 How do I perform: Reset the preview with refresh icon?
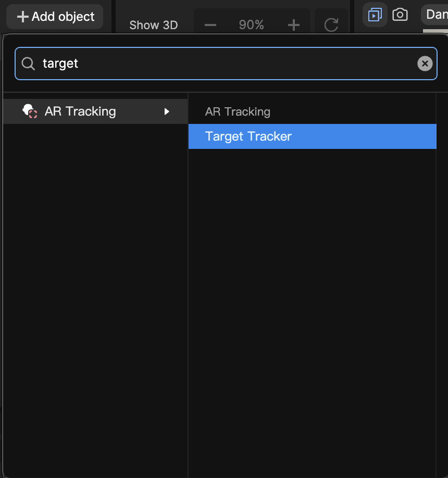(x=331, y=25)
